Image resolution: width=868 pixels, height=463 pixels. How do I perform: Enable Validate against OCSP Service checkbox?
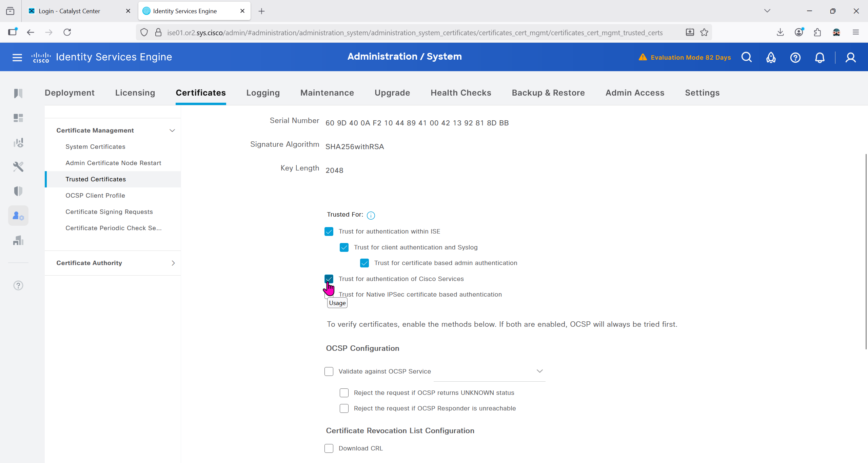(x=329, y=371)
